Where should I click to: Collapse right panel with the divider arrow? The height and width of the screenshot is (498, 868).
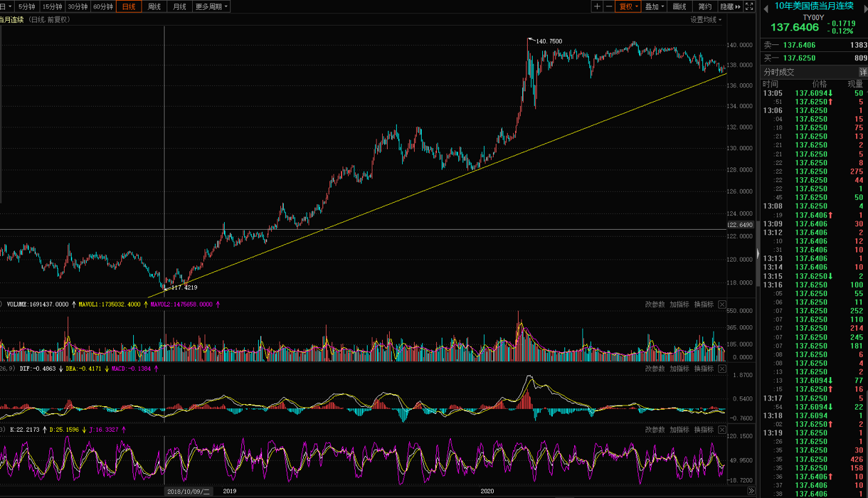click(758, 254)
